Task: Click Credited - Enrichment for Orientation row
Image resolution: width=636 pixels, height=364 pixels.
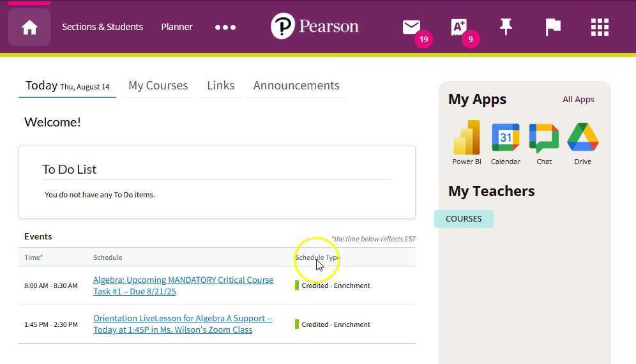Action: pos(333,324)
